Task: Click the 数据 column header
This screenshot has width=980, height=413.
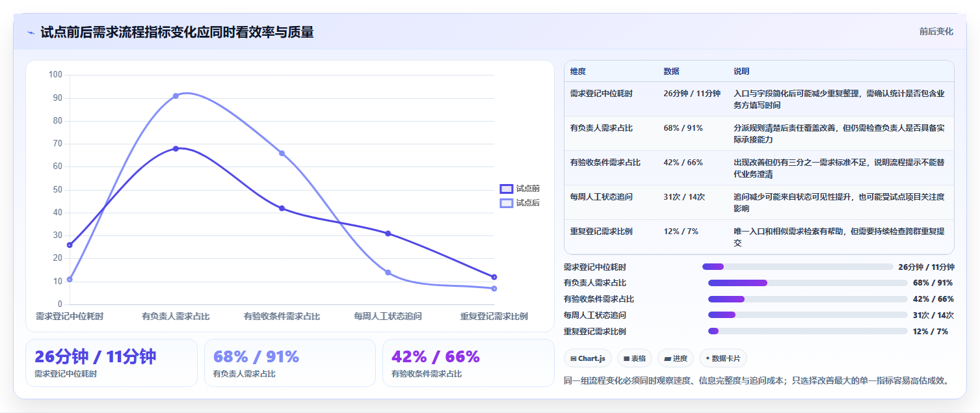Action: click(671, 72)
